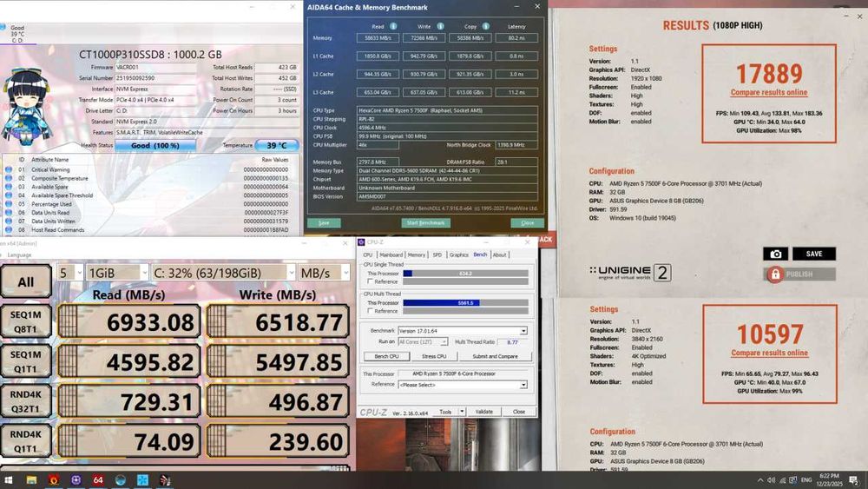The image size is (868, 489).
Task: Open CPU-Z Run on cores dropdown
Action: pos(423,341)
